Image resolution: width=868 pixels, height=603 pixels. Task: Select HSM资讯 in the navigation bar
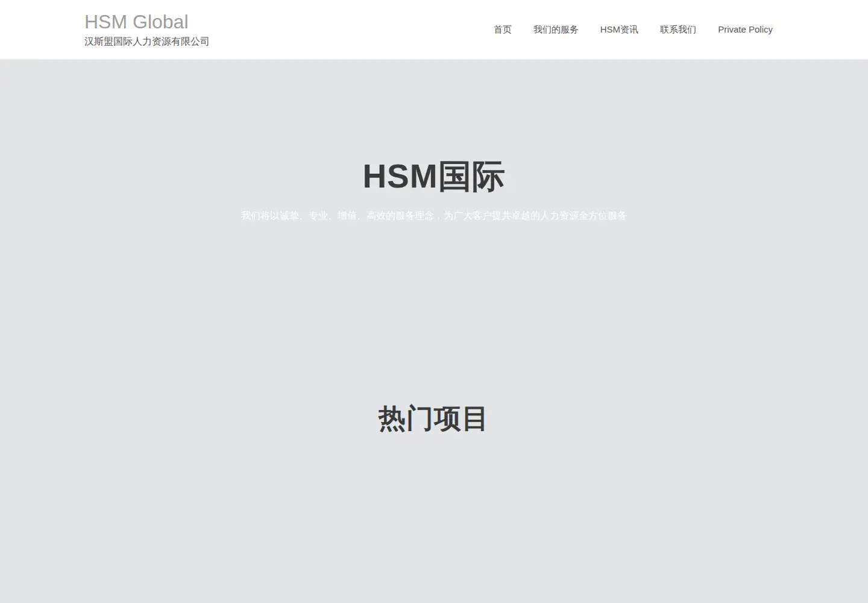(619, 30)
